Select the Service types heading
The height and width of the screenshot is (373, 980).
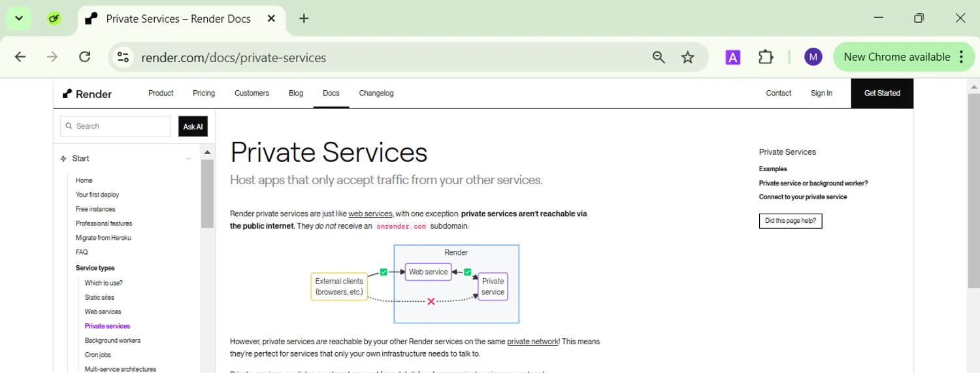95,268
